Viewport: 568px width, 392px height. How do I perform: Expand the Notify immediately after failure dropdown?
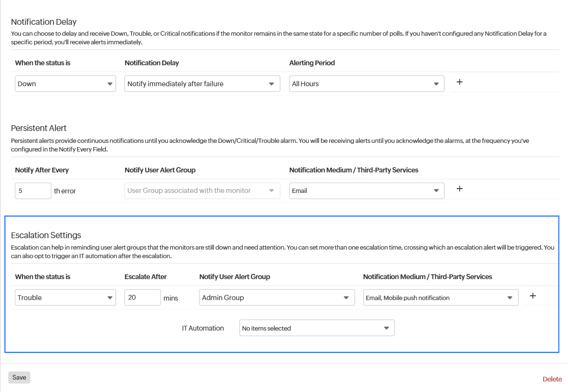click(202, 84)
